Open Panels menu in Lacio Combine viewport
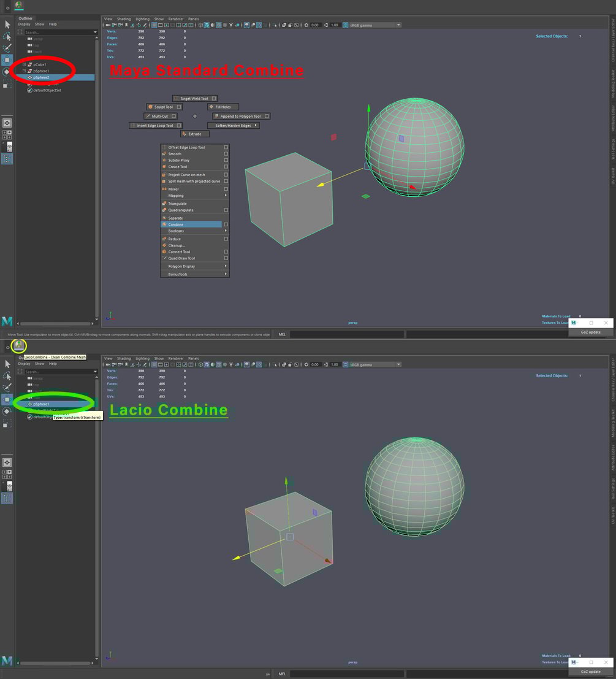The height and width of the screenshot is (679, 616). (193, 359)
